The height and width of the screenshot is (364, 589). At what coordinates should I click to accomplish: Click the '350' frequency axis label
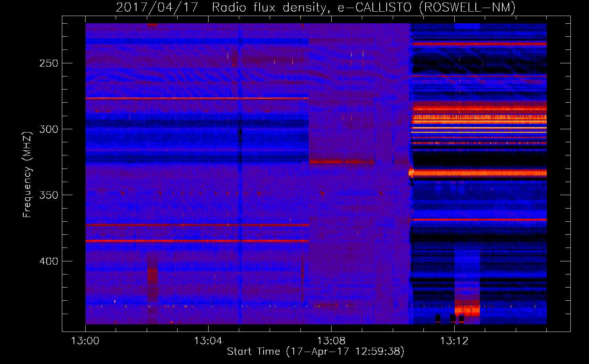pos(49,195)
